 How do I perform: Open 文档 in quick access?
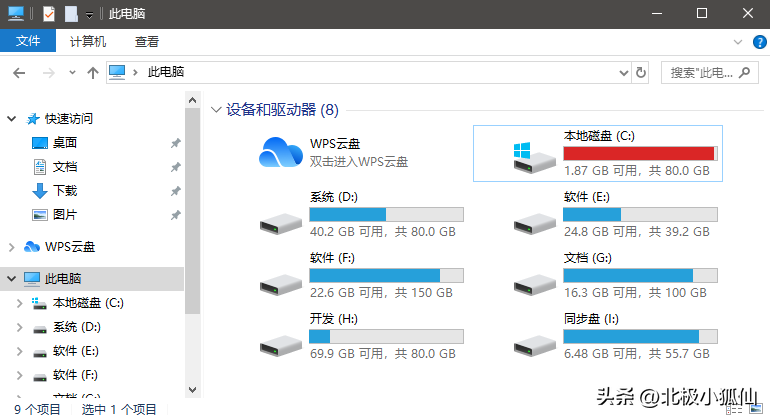pyautogui.click(x=65, y=167)
